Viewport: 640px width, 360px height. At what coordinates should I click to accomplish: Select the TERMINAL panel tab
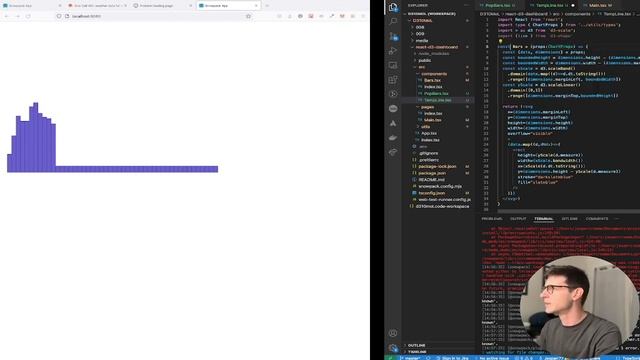[544, 219]
